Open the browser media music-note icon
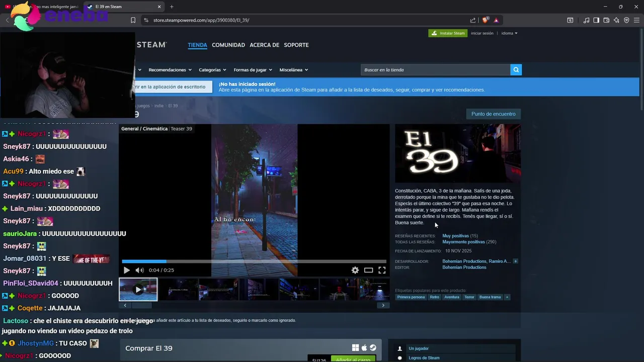This screenshot has height=362, width=644. tap(586, 20)
